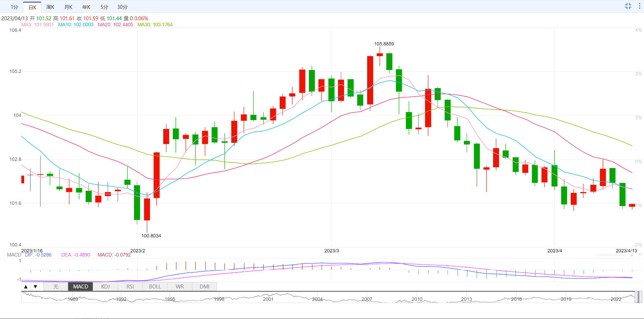Switch to the 5分 chart period

pos(104,7)
